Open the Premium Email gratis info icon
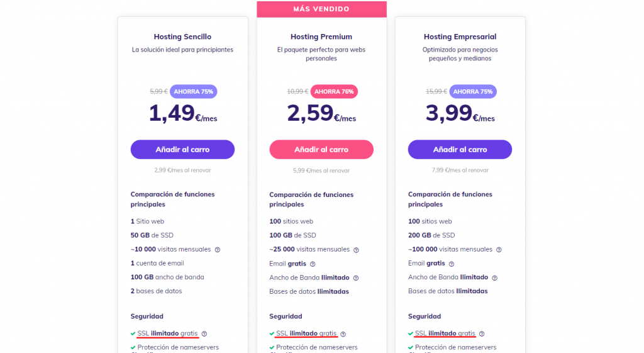The image size is (644, 353). click(313, 264)
